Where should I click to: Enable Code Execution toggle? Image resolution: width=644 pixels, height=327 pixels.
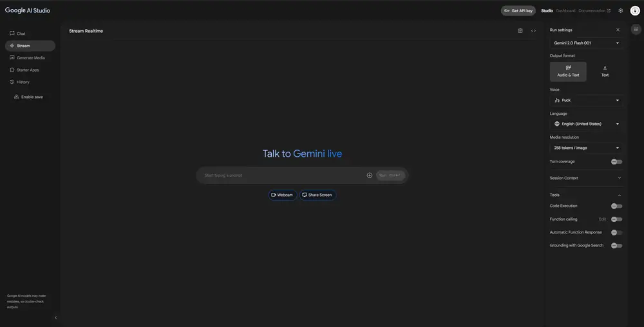pyautogui.click(x=616, y=206)
